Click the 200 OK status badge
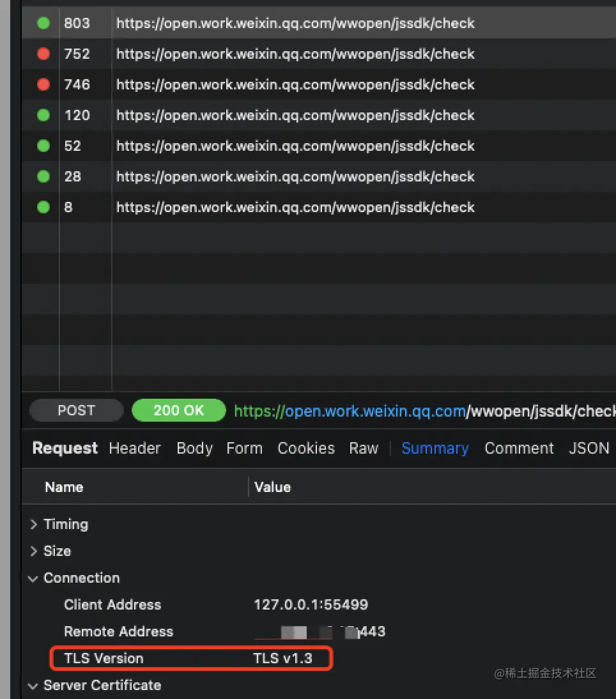 (x=179, y=411)
